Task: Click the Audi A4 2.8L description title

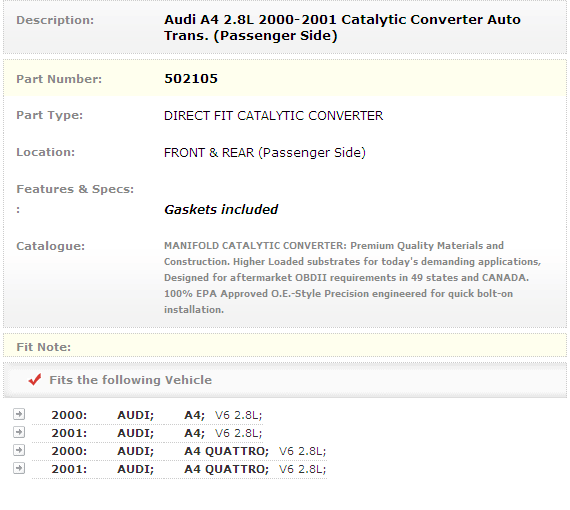Action: [342, 28]
